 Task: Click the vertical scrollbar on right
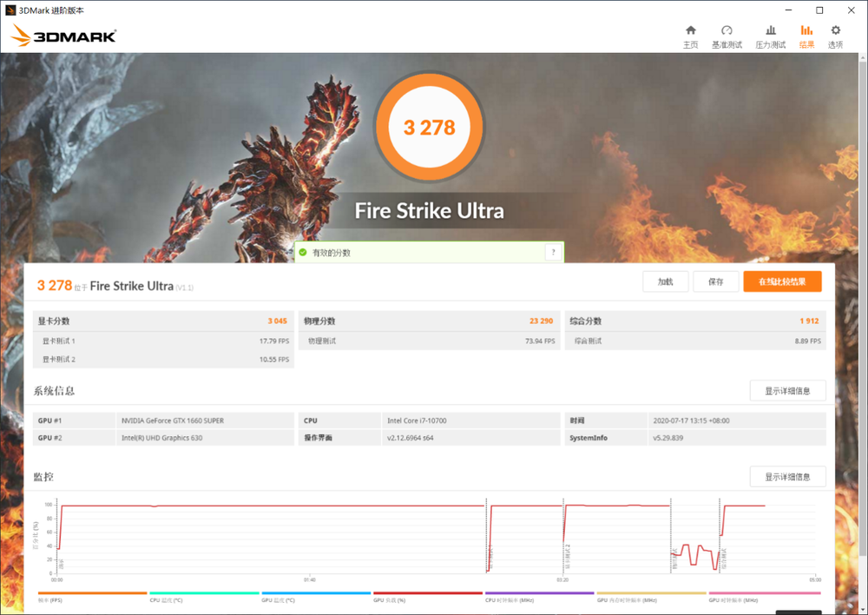[x=863, y=305]
